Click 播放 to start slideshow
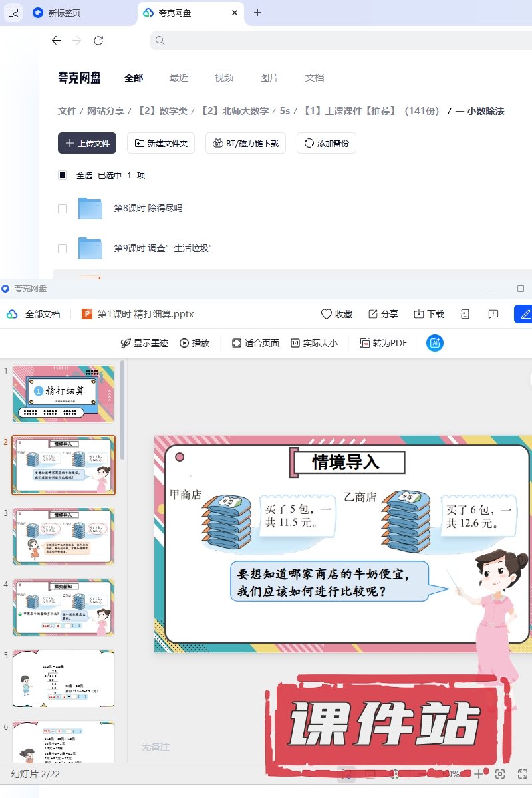532x798 pixels. pyautogui.click(x=194, y=343)
